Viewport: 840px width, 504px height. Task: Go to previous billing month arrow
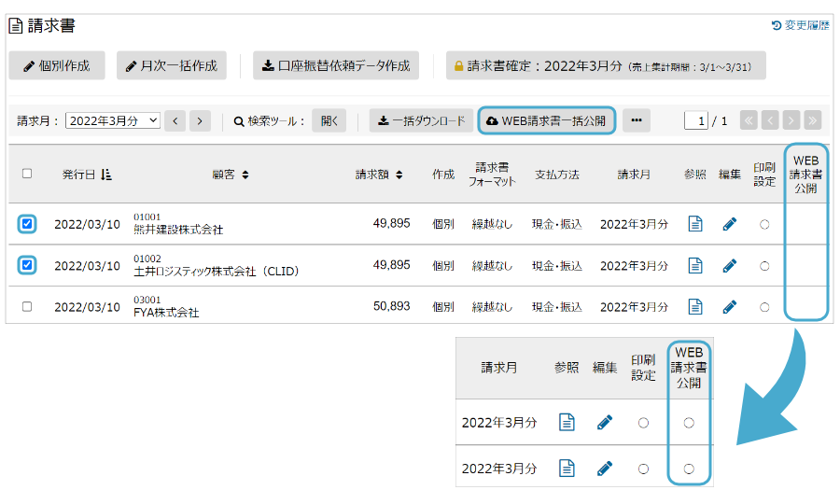175,120
